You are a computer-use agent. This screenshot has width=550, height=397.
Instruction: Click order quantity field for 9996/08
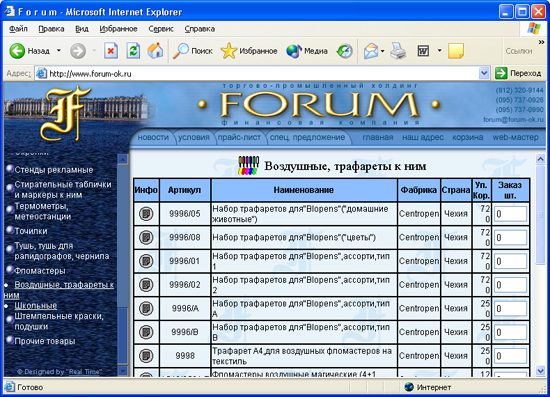tap(510, 237)
